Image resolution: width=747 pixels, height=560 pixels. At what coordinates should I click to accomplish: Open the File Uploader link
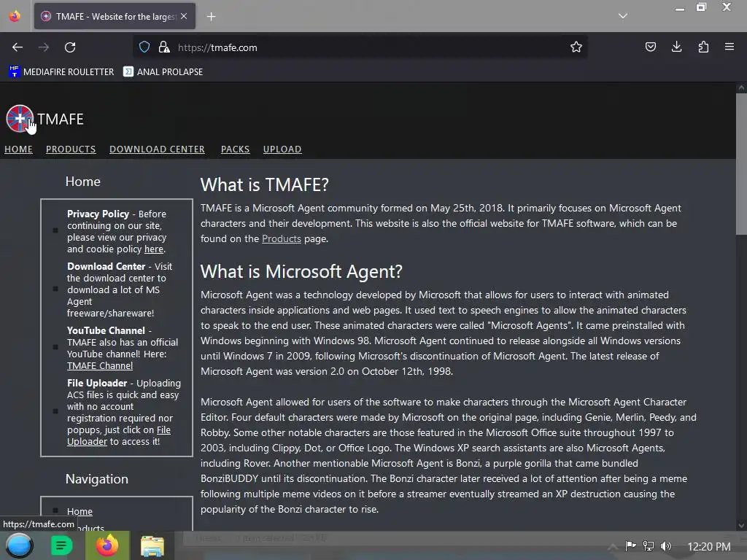click(x=119, y=436)
